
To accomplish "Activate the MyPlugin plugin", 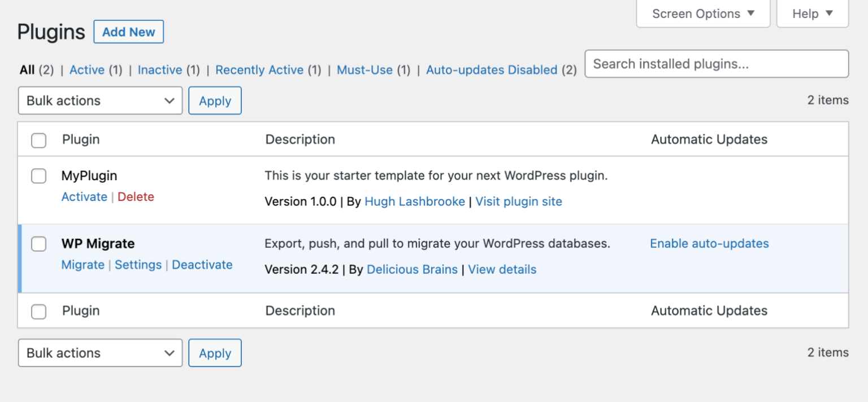I will (x=84, y=196).
